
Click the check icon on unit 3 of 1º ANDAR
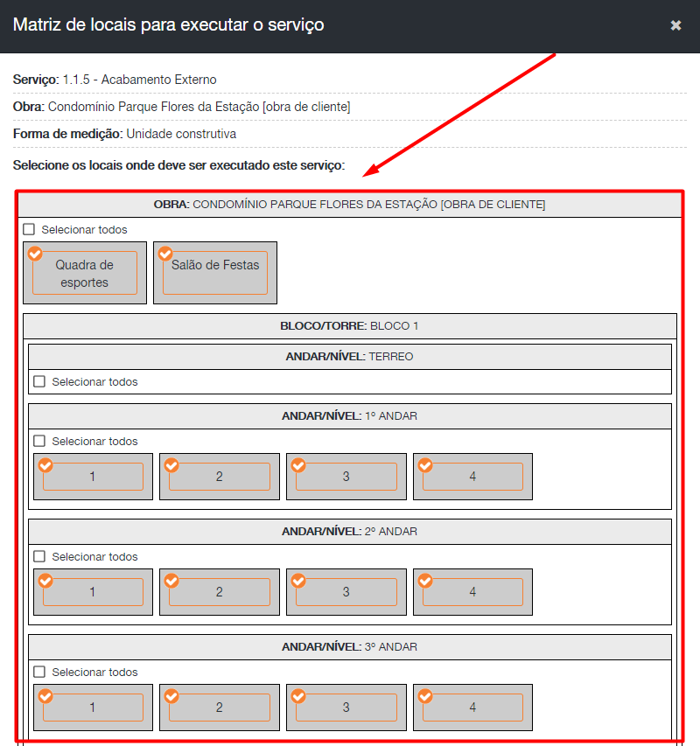pyautogui.click(x=298, y=465)
